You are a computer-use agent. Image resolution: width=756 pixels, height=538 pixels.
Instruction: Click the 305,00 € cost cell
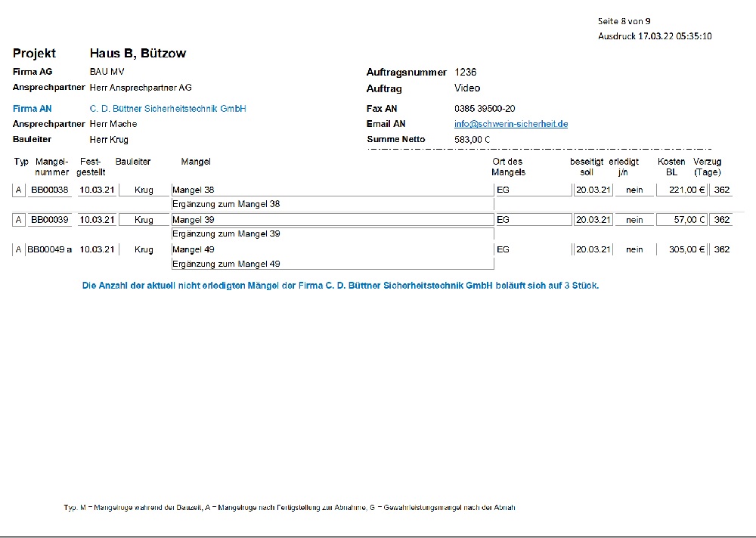click(681, 249)
